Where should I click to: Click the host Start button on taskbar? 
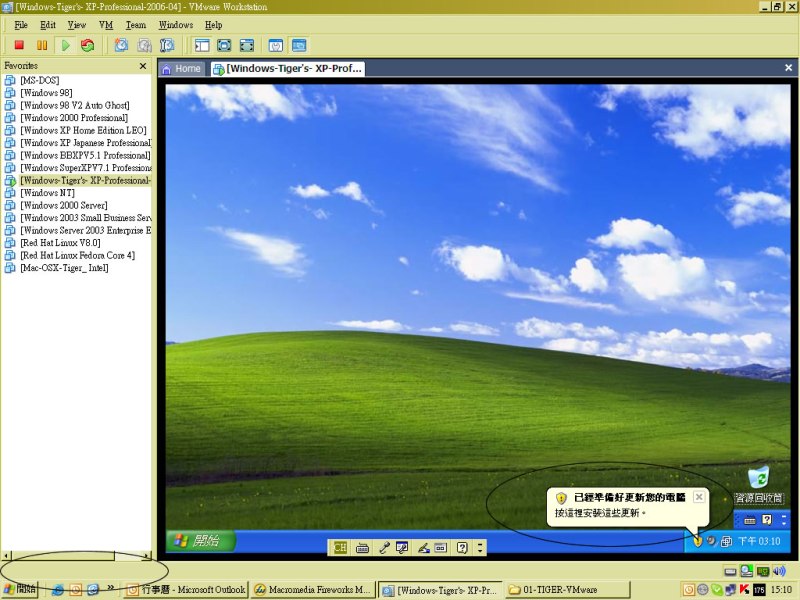coord(20,589)
